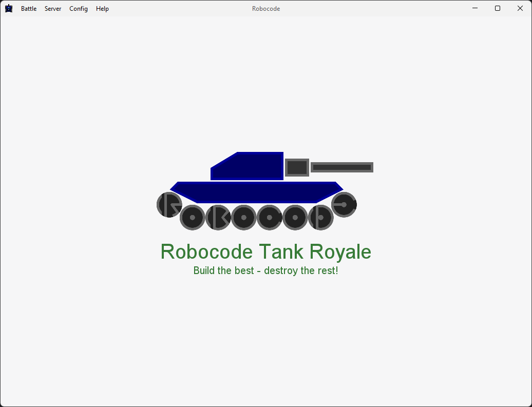This screenshot has height=407, width=532.
Task: Open the Help menu
Action: click(102, 9)
